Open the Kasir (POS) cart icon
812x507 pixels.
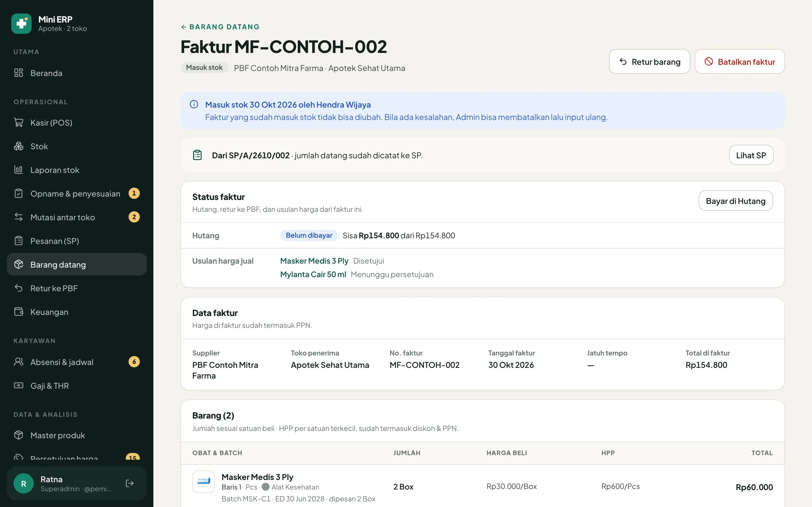(19, 123)
